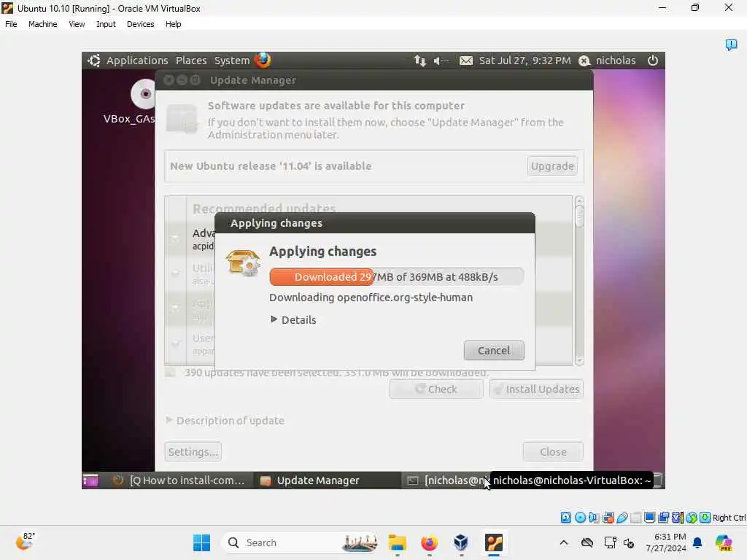Click the package box icon in Applying changes

click(243, 262)
